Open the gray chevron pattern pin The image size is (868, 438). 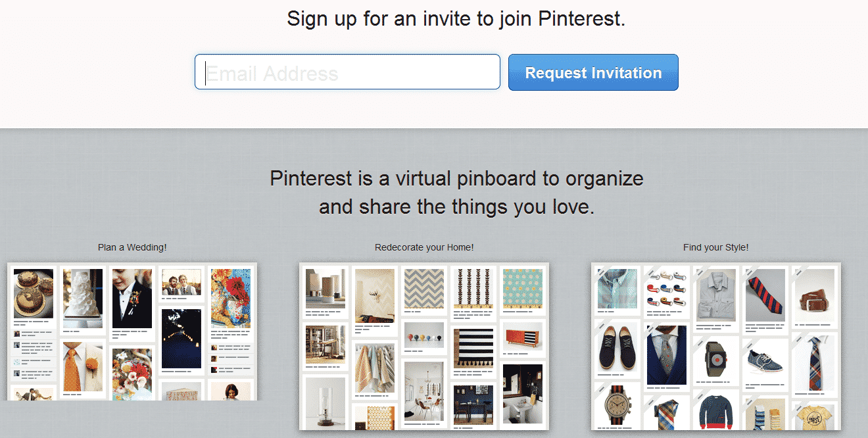(x=424, y=288)
